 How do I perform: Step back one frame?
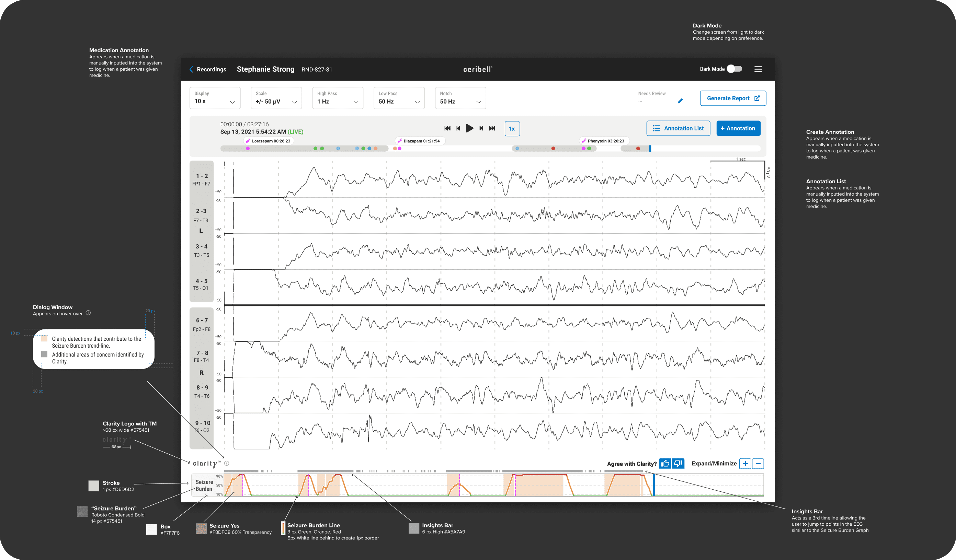click(x=458, y=128)
